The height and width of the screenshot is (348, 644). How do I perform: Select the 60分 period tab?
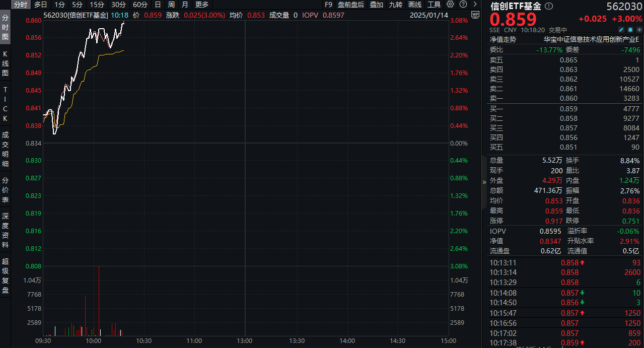(x=140, y=5)
